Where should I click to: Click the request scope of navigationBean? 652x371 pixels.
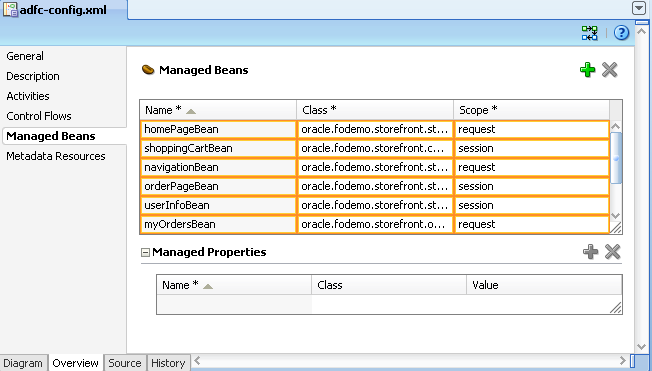click(532, 167)
